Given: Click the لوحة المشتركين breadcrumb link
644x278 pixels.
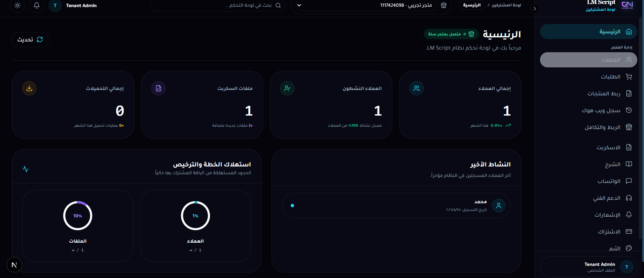Looking at the screenshot, I should point(506,5).
